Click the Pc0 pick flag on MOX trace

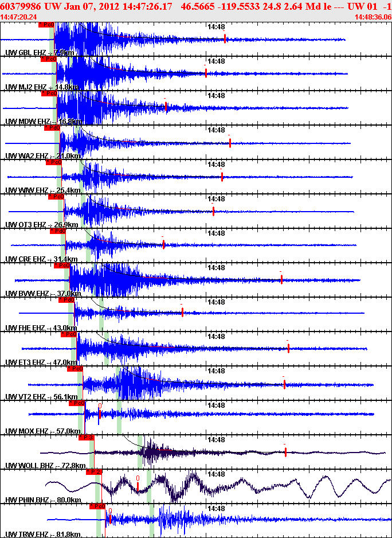[77, 403]
